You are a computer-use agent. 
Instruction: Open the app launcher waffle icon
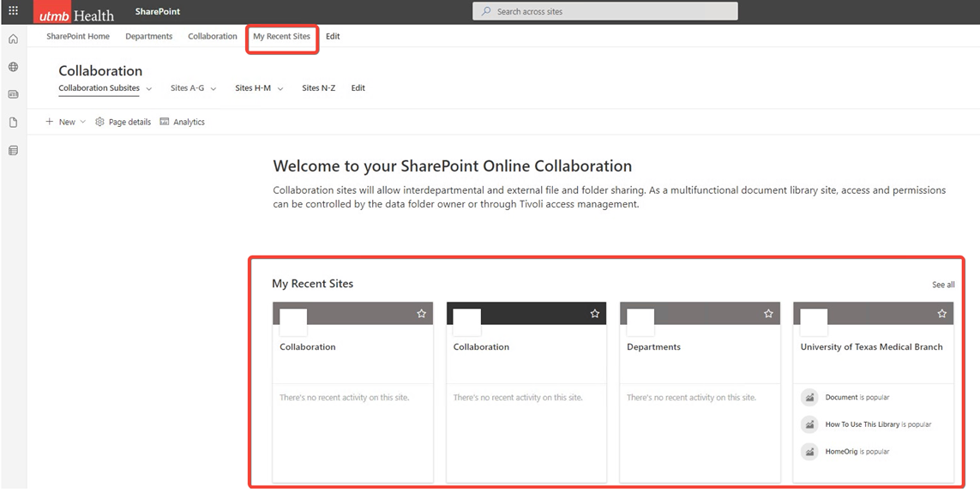[13, 11]
